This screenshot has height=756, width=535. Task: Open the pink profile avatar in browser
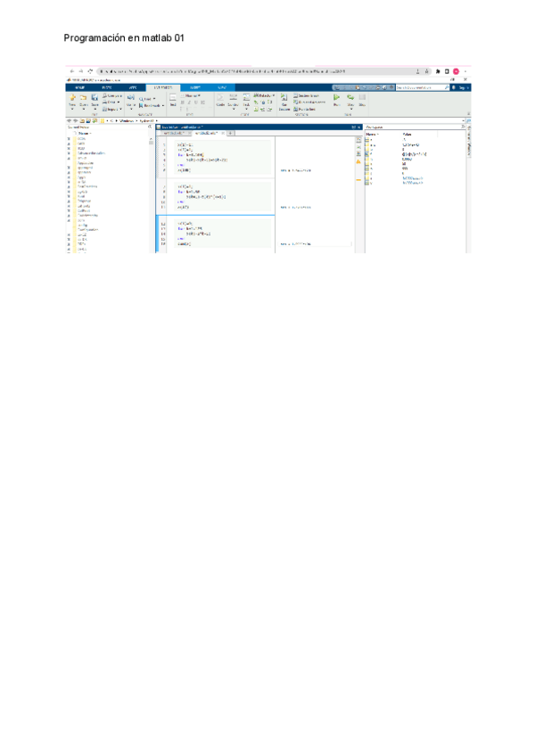[x=456, y=71]
